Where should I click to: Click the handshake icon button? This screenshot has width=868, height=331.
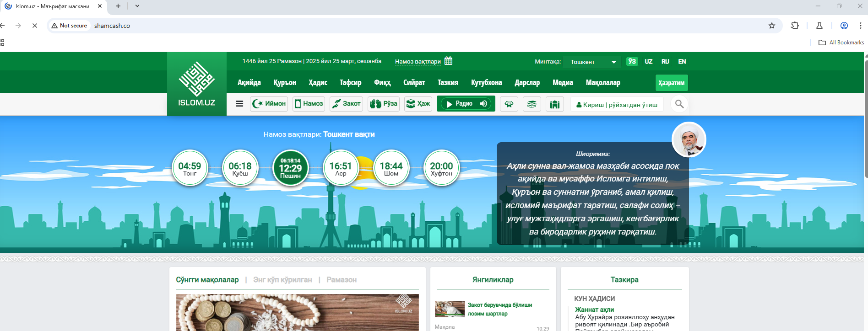[x=509, y=104]
